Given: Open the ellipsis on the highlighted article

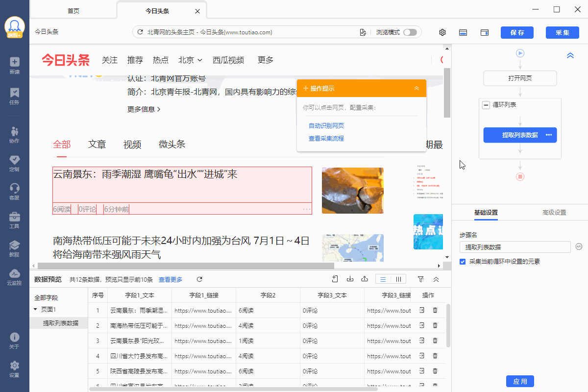Looking at the screenshot, I should [x=307, y=209].
